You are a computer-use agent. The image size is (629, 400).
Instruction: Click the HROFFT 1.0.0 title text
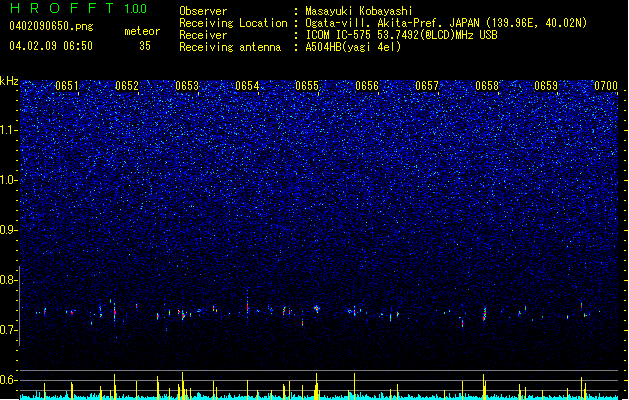pos(79,8)
